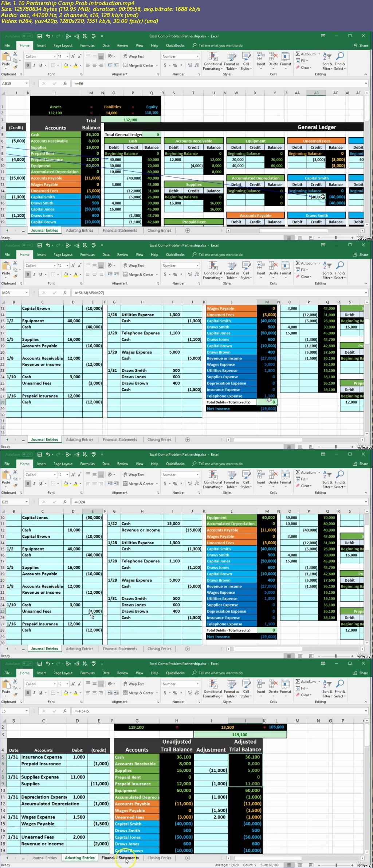
Task: Click Conditional Formatting in the AB15 window
Action: 213,61
